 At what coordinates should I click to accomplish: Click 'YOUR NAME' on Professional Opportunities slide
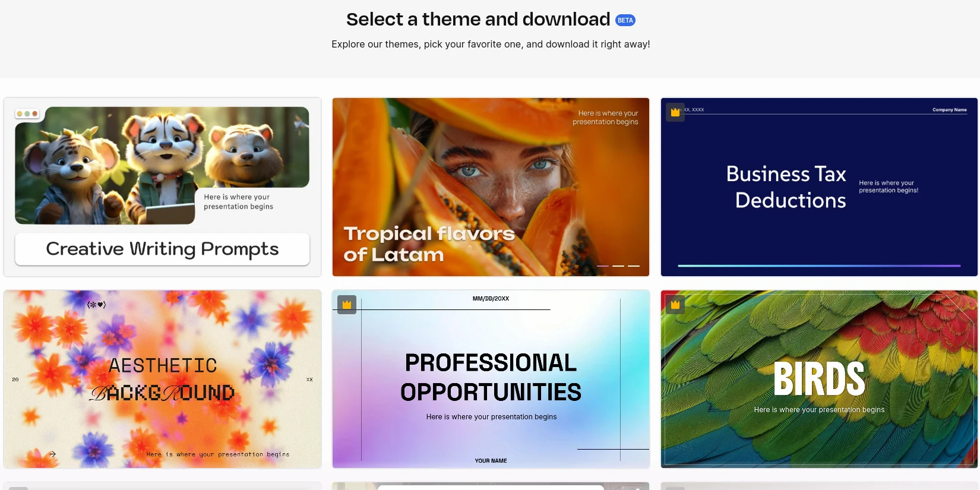pos(491,461)
